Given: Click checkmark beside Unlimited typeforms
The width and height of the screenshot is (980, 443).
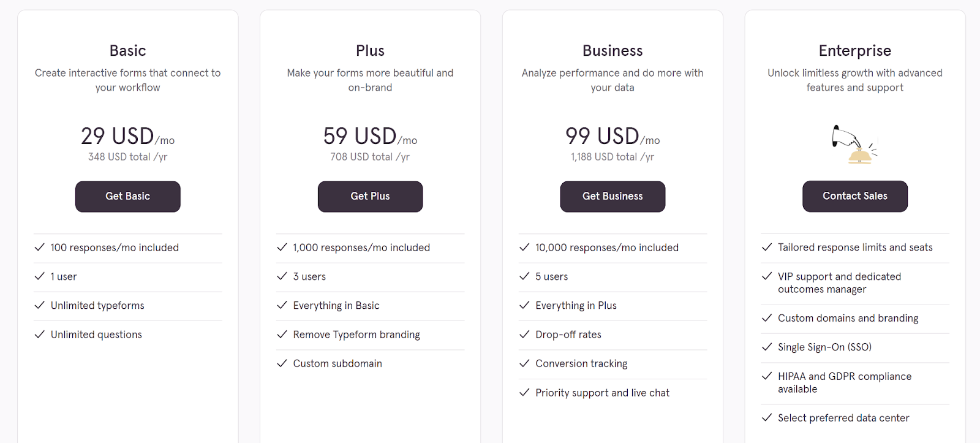Looking at the screenshot, I should click(40, 305).
